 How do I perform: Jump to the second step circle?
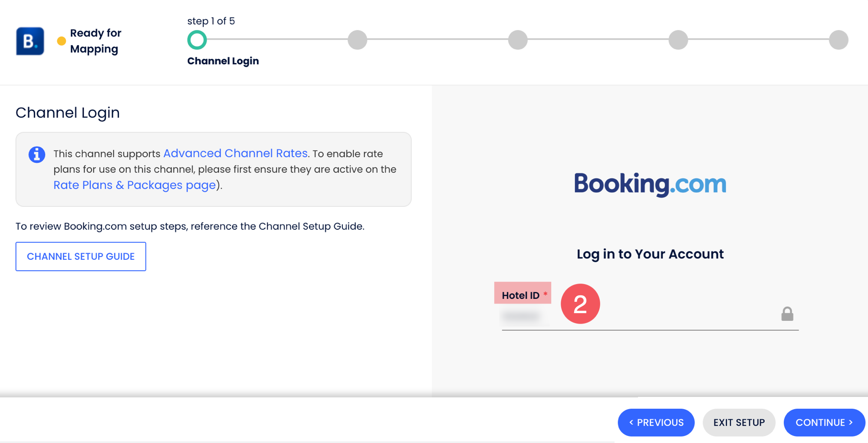point(357,40)
